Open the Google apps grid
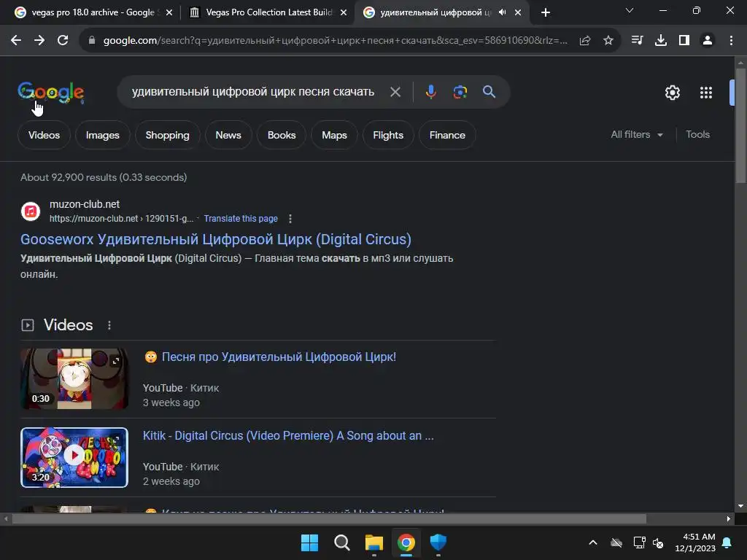 coord(706,93)
